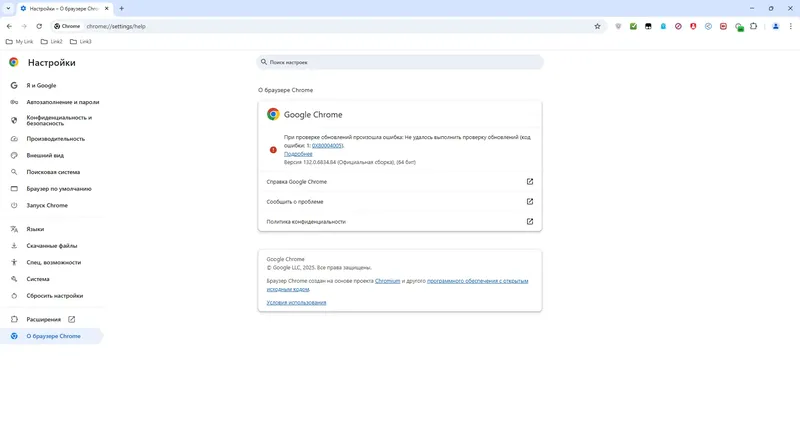Open Расширения in sidebar
800x433 pixels.
(x=43, y=319)
